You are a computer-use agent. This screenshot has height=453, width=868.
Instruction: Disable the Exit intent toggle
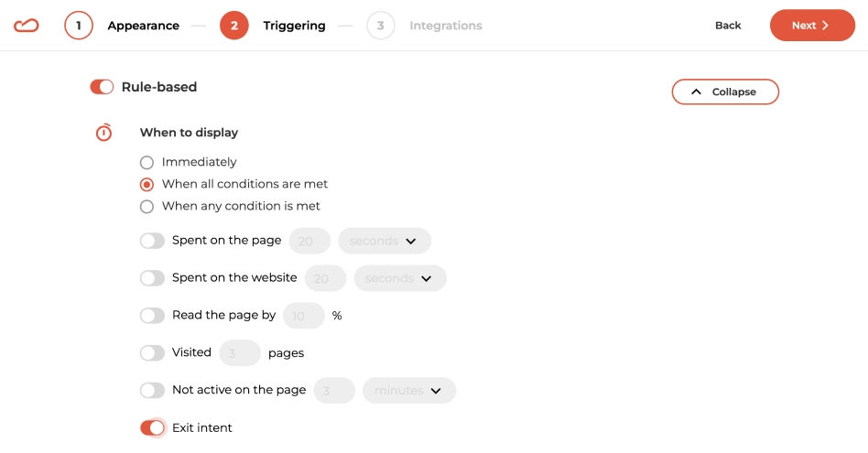pos(152,427)
